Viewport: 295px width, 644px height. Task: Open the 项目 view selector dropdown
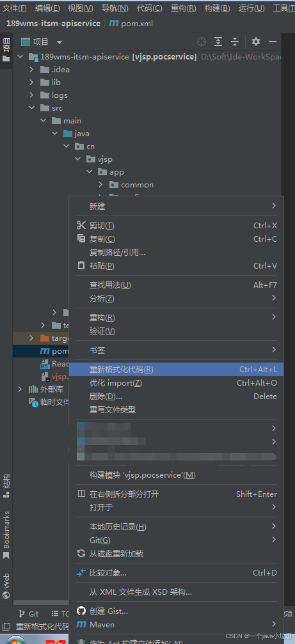click(42, 42)
